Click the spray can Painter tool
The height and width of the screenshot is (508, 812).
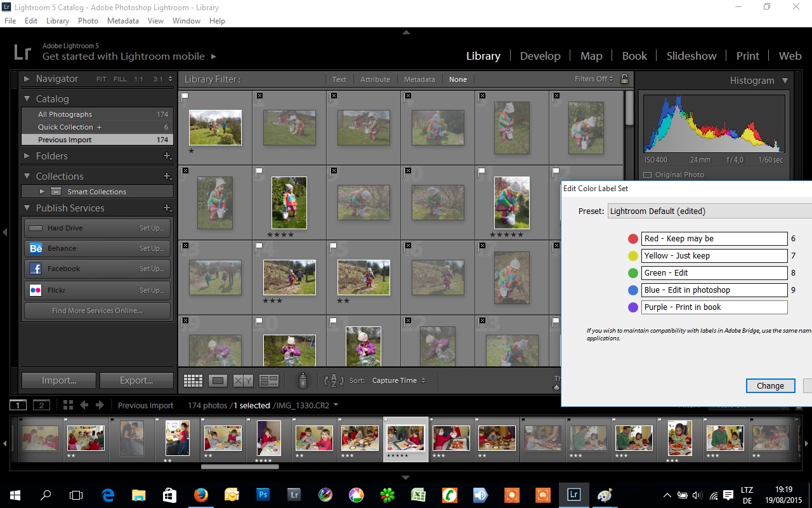pyautogui.click(x=303, y=380)
